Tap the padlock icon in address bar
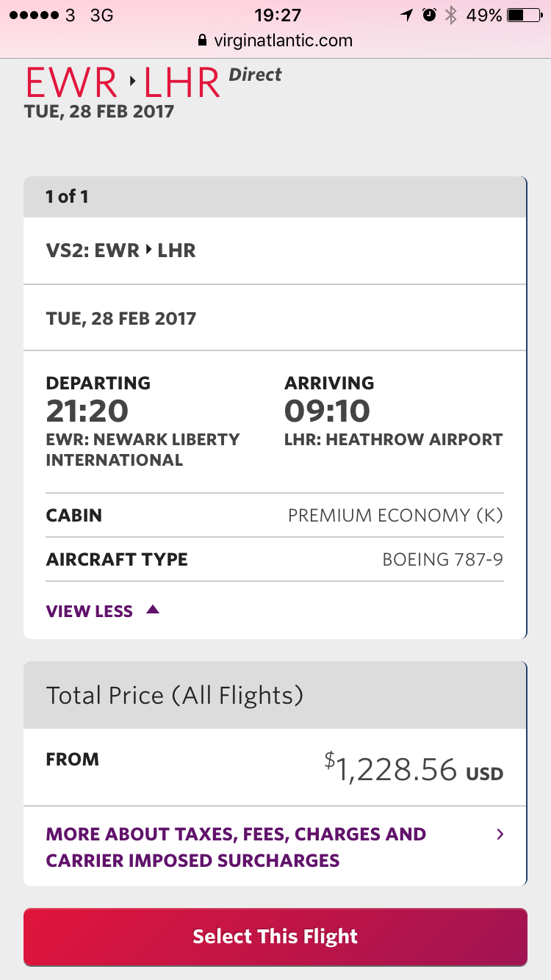551x980 pixels. pos(203,40)
